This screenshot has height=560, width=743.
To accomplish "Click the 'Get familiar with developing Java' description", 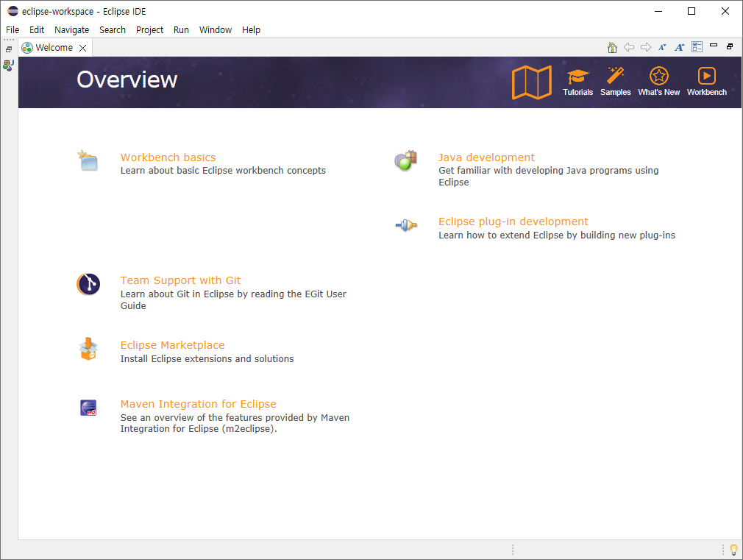I will pos(548,177).
